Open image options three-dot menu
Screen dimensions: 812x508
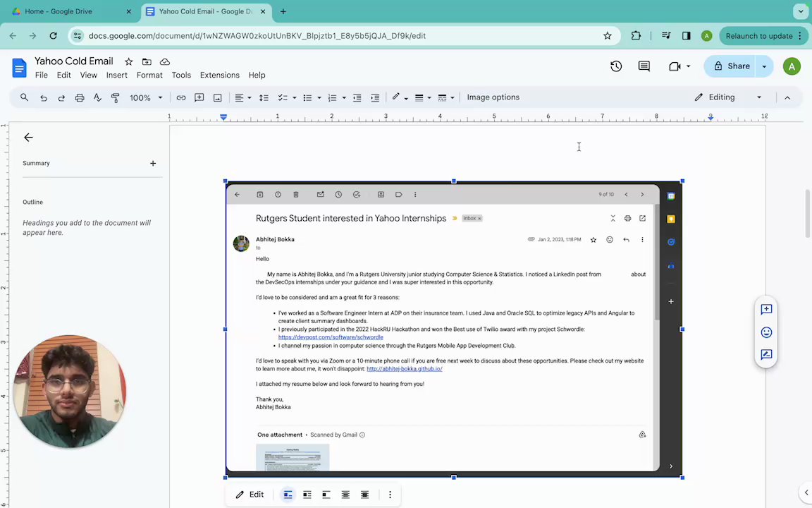click(390, 495)
